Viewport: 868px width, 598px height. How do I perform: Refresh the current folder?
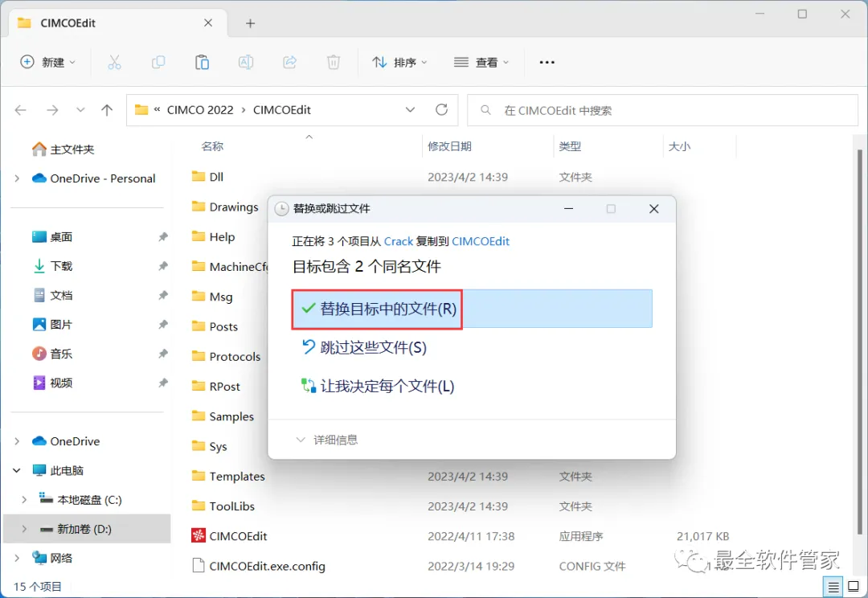pyautogui.click(x=441, y=109)
